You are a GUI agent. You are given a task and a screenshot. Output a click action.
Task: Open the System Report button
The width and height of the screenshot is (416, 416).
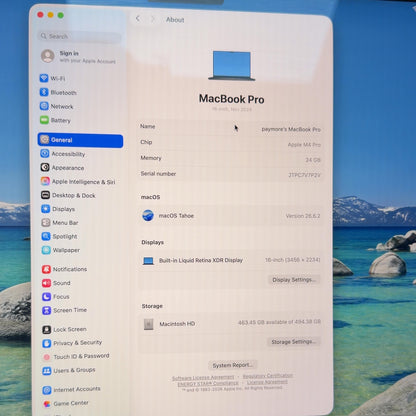tap(233, 365)
